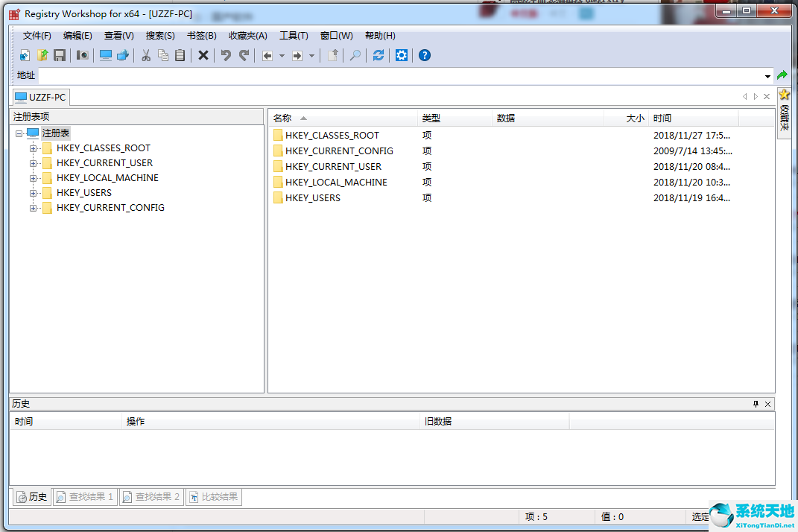Switch to the 历史 bottom tab
The width and height of the screenshot is (798, 532).
coord(32,497)
